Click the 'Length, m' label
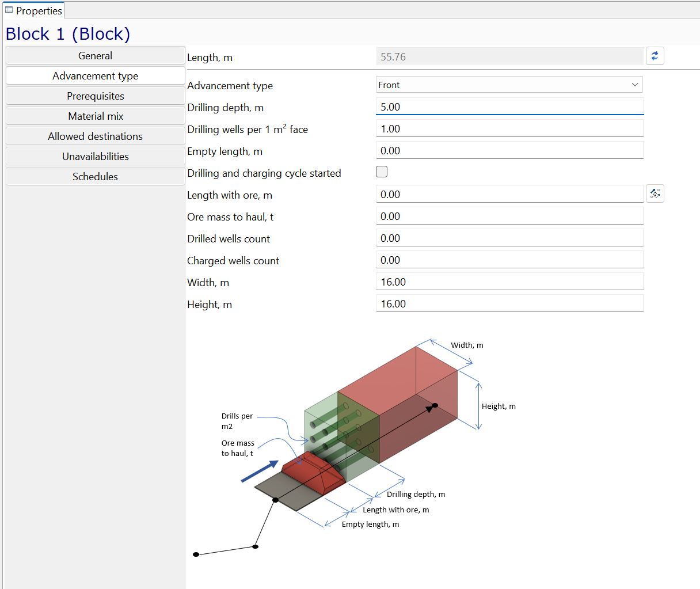The width and height of the screenshot is (700, 589). (x=210, y=58)
